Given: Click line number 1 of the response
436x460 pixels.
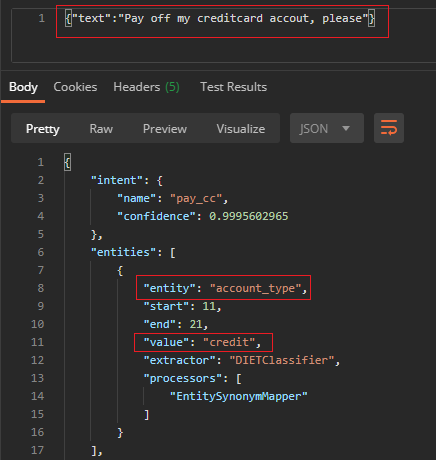Looking at the screenshot, I should [x=40, y=162].
